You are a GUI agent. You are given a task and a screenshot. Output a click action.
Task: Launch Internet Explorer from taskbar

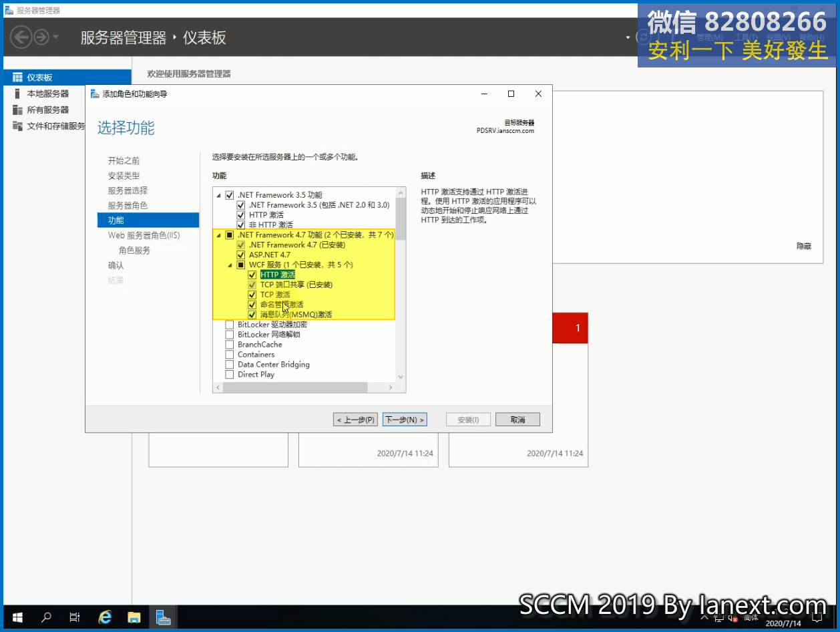[105, 617]
